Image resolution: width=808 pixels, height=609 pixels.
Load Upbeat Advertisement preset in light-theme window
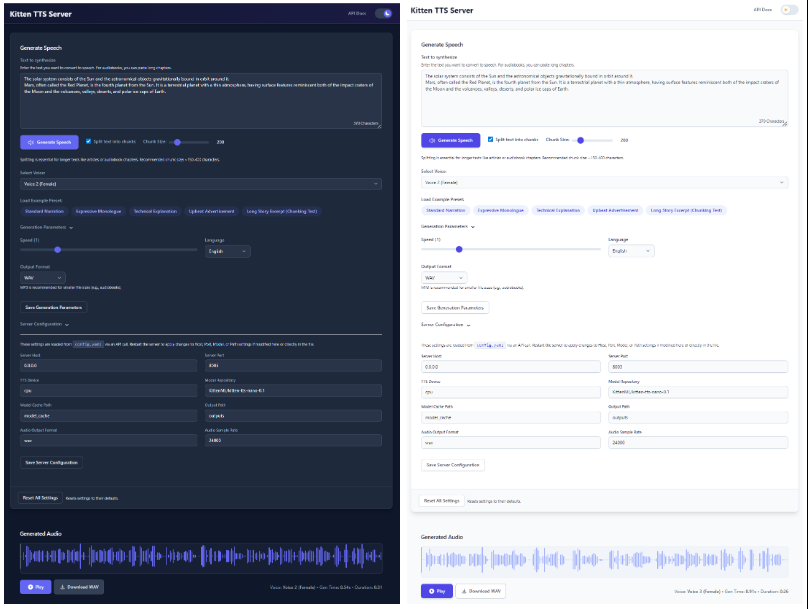tap(615, 210)
